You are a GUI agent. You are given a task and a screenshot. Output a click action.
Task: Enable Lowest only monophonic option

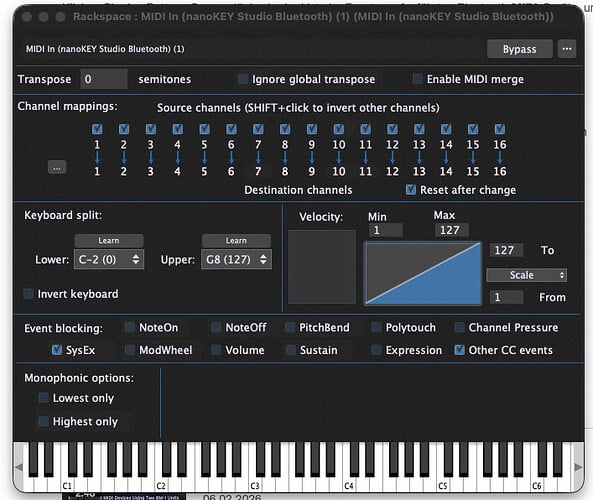tap(43, 398)
